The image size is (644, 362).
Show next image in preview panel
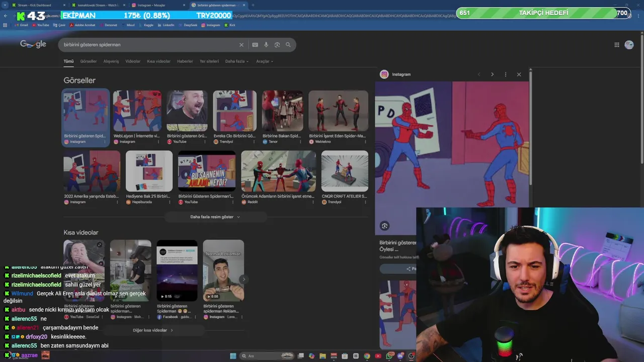pos(492,74)
